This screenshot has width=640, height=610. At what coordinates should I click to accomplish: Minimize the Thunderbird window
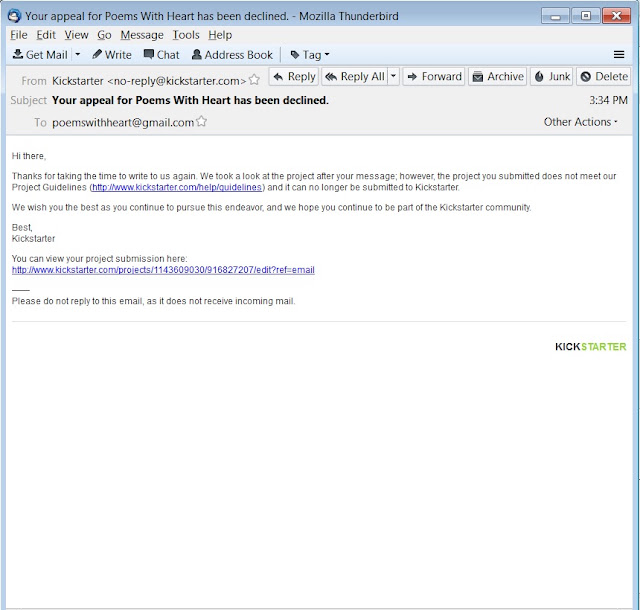(555, 16)
